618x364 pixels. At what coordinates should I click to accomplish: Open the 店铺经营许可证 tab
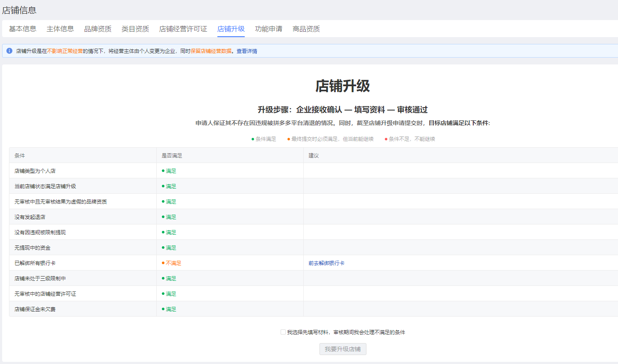click(x=183, y=29)
